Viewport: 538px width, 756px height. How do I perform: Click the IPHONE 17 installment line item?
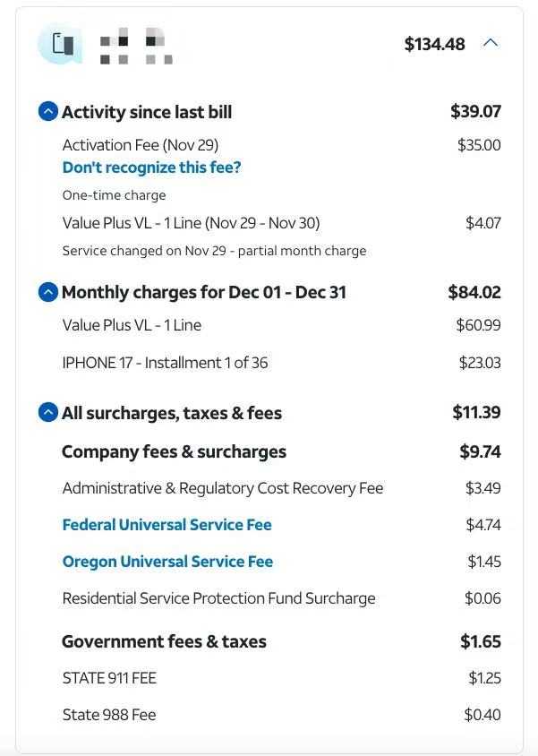point(165,363)
